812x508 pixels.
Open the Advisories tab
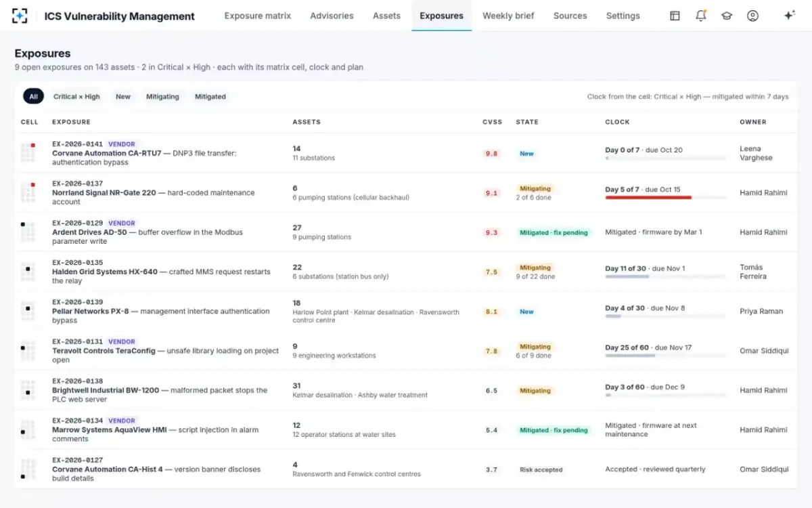(332, 16)
